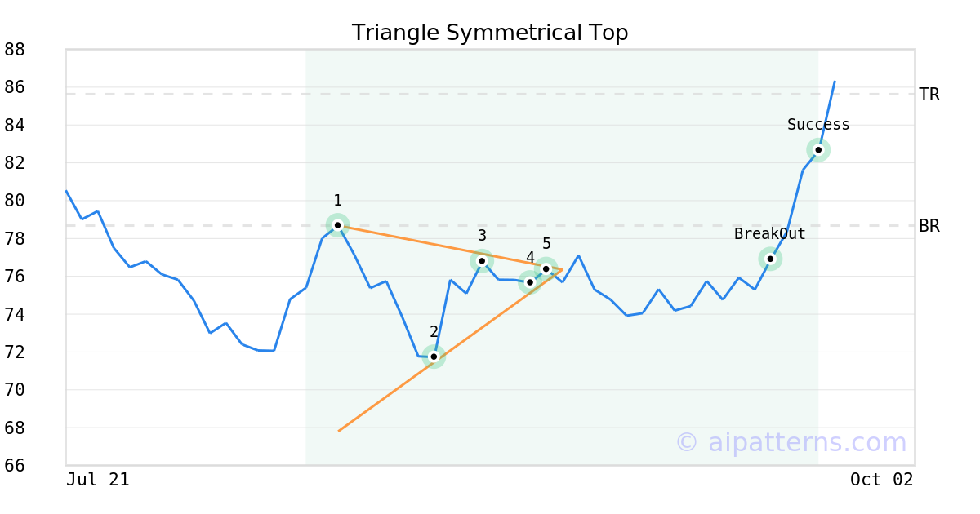Click the BreakOut point marker
980x514 pixels.
coord(770,259)
